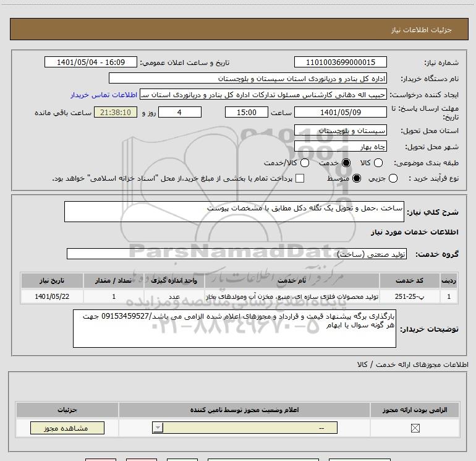Image resolution: width=476 pixels, height=461 pixels.
Task: Click the buyer organization name field
Action: [248, 78]
